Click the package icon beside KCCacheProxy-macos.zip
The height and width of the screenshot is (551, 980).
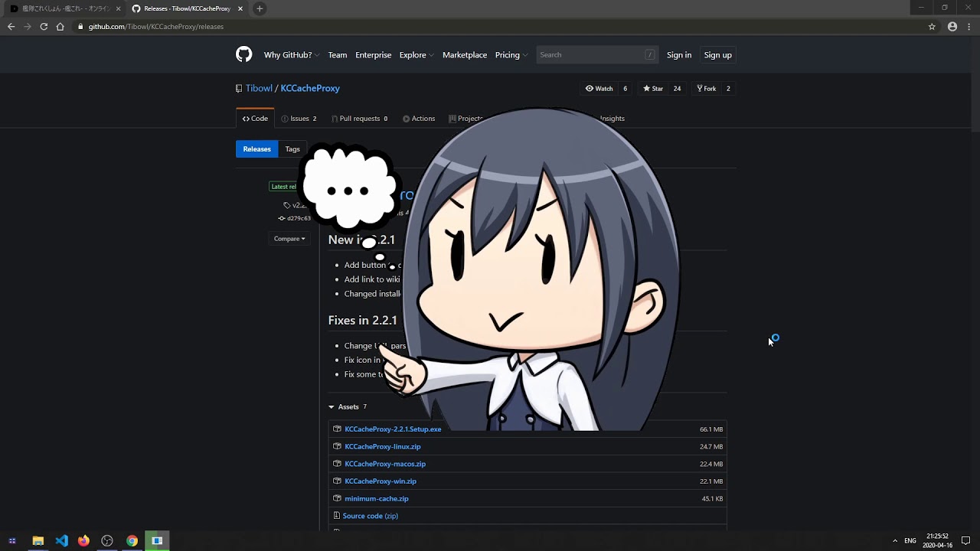click(x=337, y=464)
